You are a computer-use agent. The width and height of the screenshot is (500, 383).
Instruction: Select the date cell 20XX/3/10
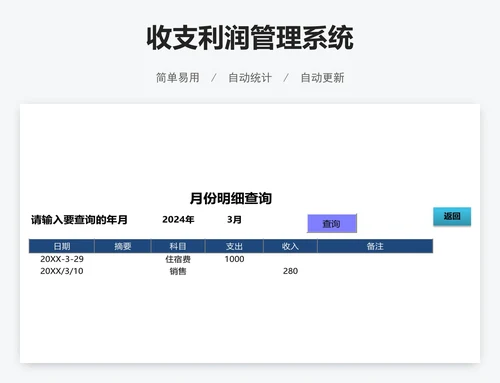click(x=62, y=271)
